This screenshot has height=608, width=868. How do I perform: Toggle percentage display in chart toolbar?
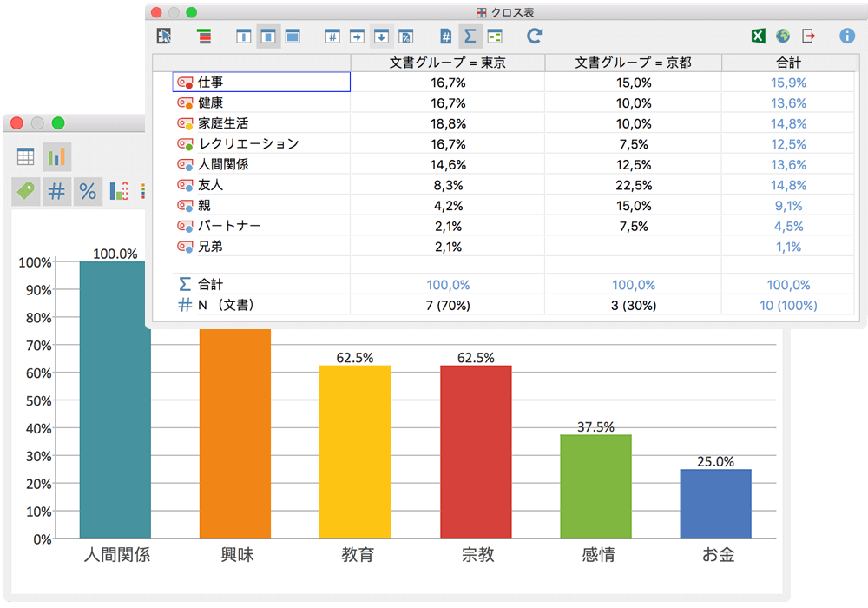coord(88,192)
